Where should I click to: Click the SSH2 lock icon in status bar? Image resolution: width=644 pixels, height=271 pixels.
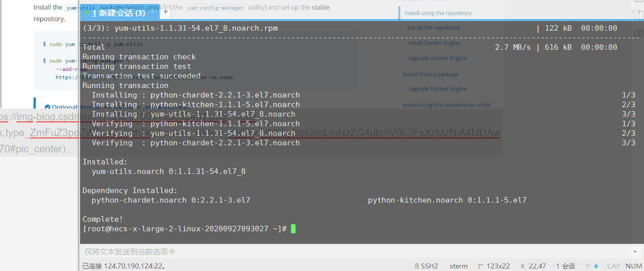tap(417, 266)
